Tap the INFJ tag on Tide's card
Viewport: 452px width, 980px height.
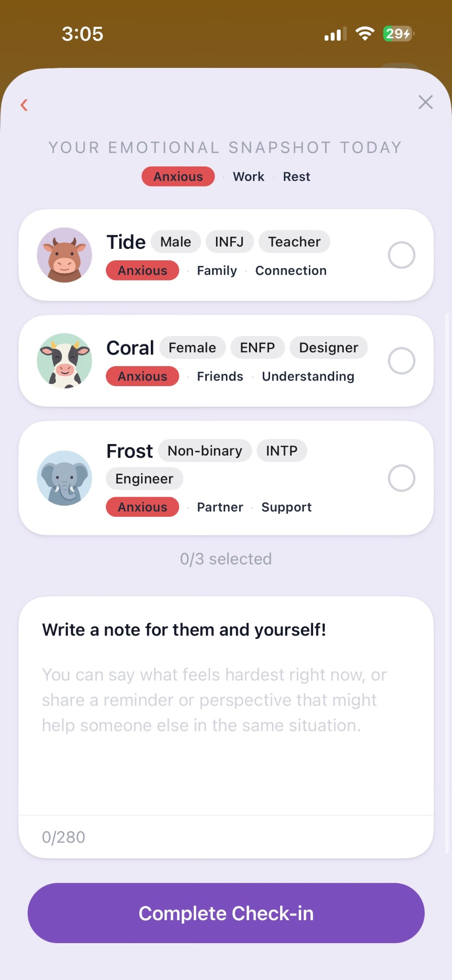tap(229, 242)
